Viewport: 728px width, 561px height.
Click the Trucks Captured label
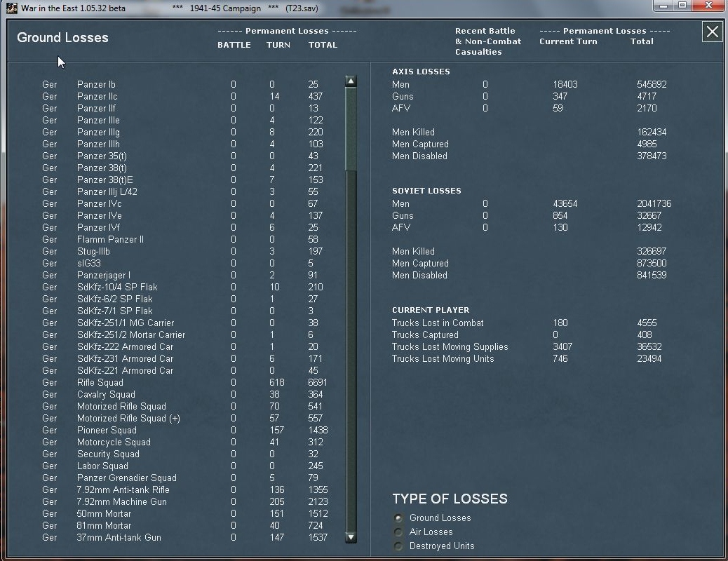425,334
